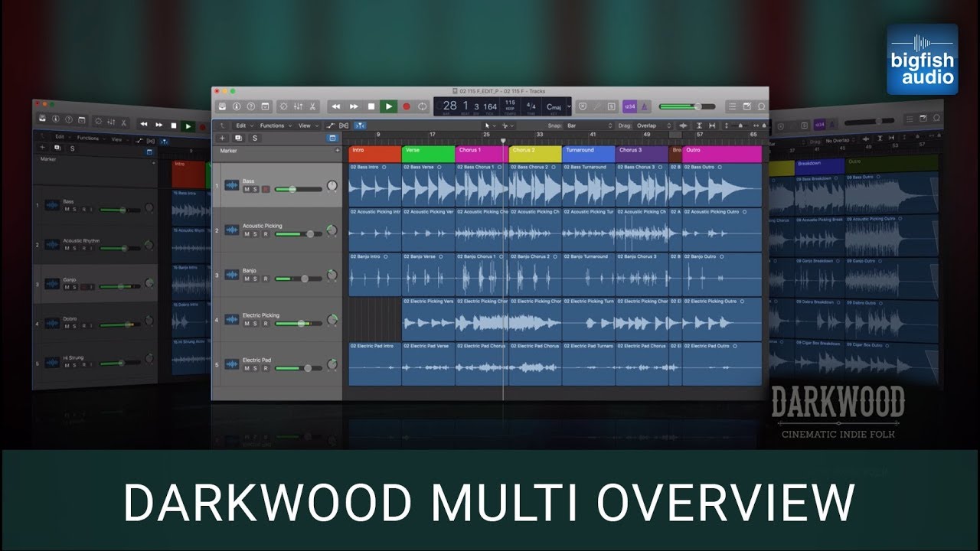Start playback with green Play button
The width and height of the screenshot is (980, 551).
[389, 106]
